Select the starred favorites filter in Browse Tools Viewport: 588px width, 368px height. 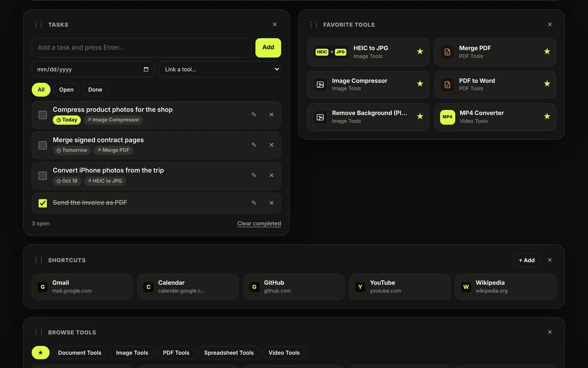click(40, 353)
